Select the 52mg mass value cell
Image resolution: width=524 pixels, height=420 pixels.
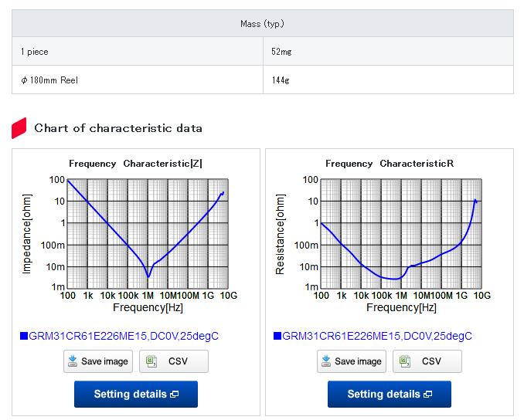pos(388,52)
